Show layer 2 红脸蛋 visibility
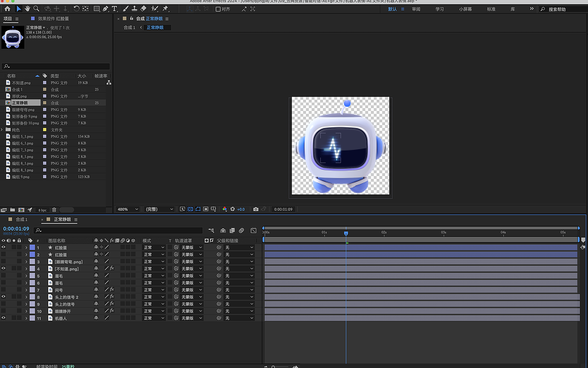Viewport: 588px width, 368px height. pos(4,254)
